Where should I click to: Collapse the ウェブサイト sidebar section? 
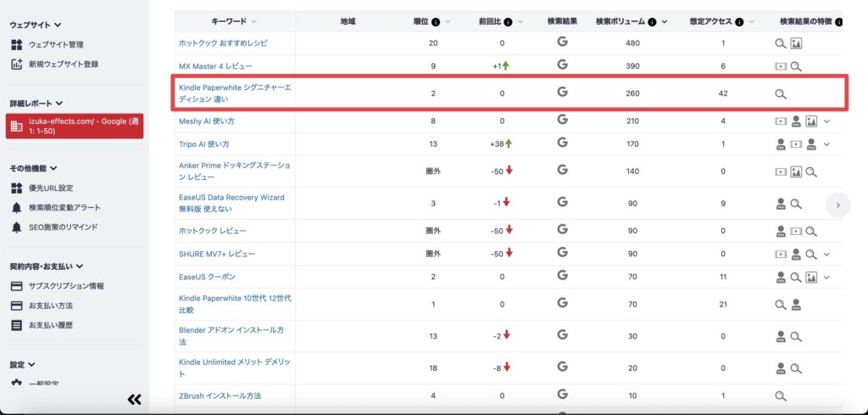[57, 25]
